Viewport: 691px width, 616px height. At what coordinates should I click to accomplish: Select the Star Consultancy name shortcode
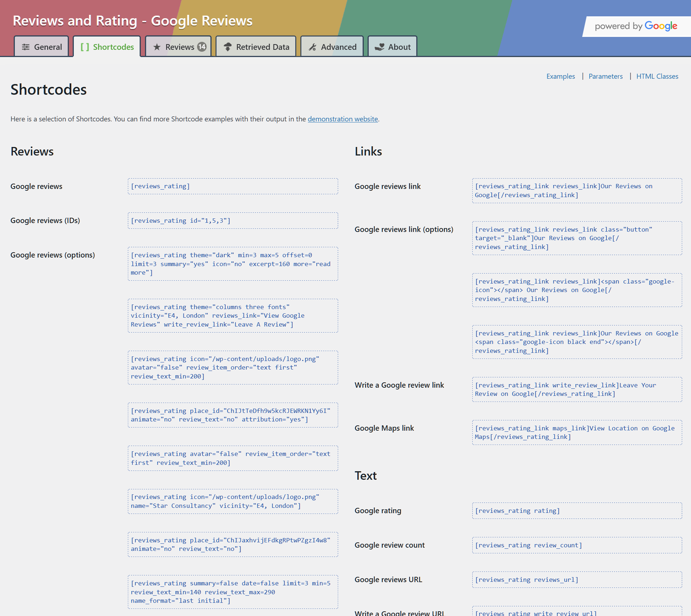tap(233, 501)
